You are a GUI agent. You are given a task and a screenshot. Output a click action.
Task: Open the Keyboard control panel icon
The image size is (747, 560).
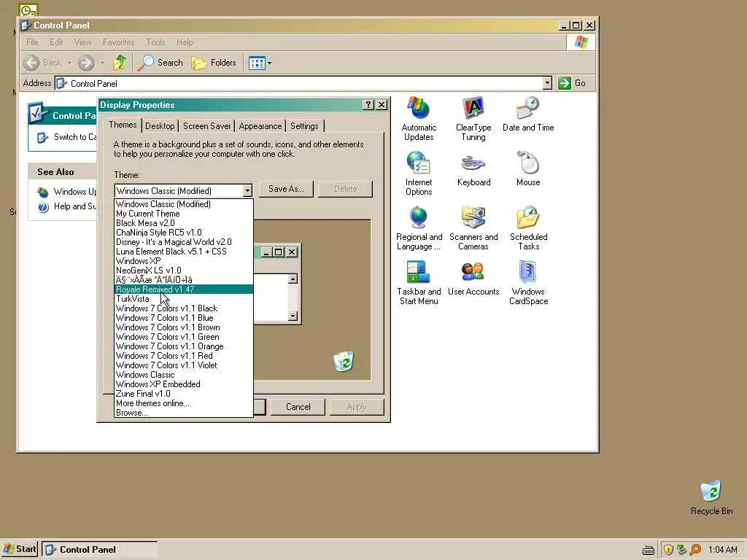[473, 169]
